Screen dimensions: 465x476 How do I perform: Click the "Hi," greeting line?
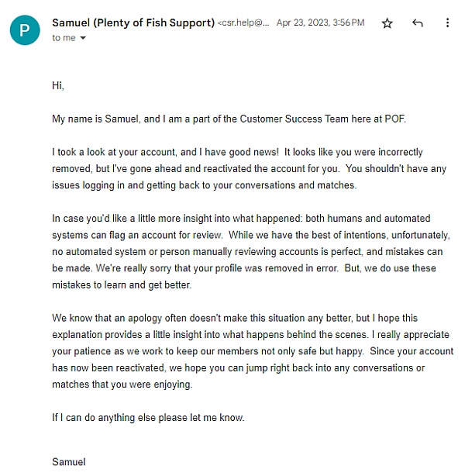(58, 85)
